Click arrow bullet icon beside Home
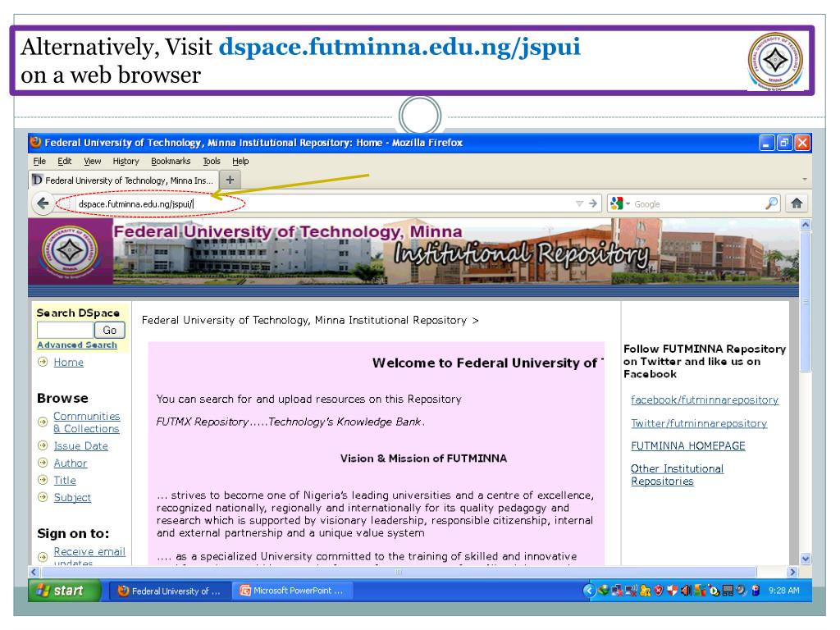Screen dimensions: 840x630 click(x=43, y=362)
